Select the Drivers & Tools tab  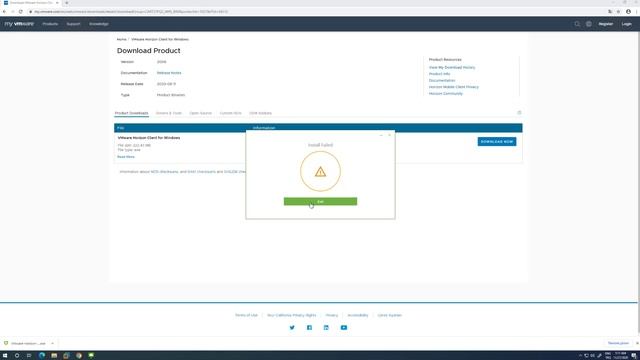[x=169, y=113]
